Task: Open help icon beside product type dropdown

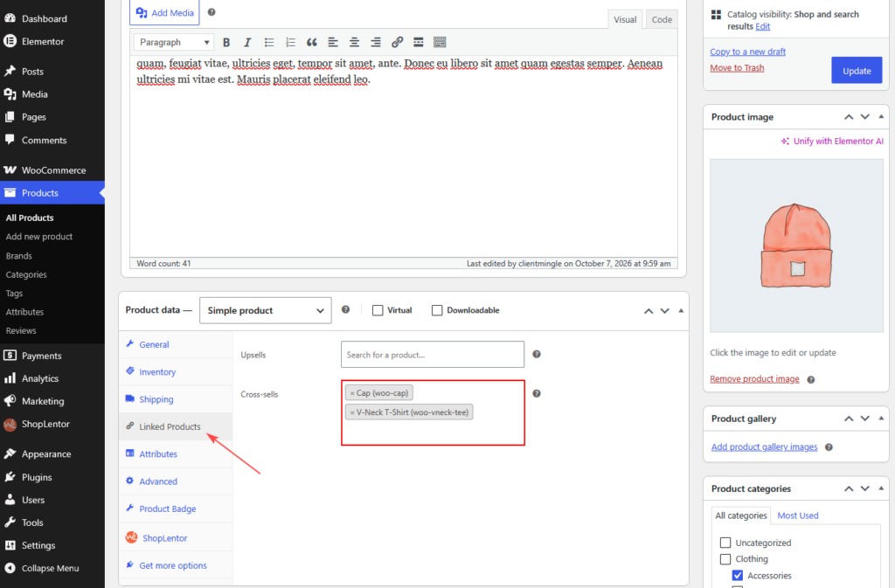Action: click(x=345, y=309)
